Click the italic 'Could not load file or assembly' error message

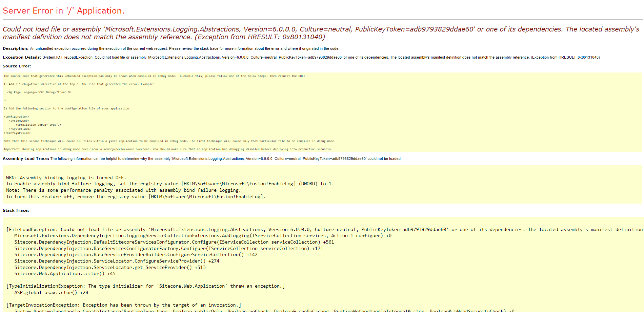[x=321, y=33]
